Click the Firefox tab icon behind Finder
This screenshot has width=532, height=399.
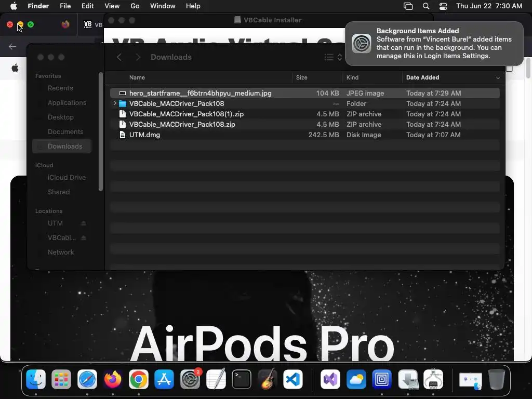point(65,24)
